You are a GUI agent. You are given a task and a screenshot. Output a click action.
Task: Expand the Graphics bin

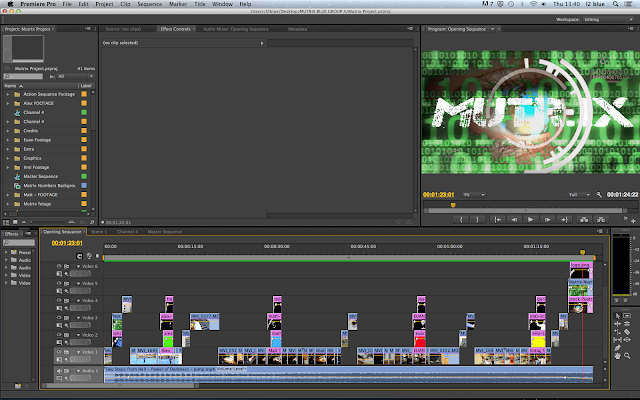[7, 158]
